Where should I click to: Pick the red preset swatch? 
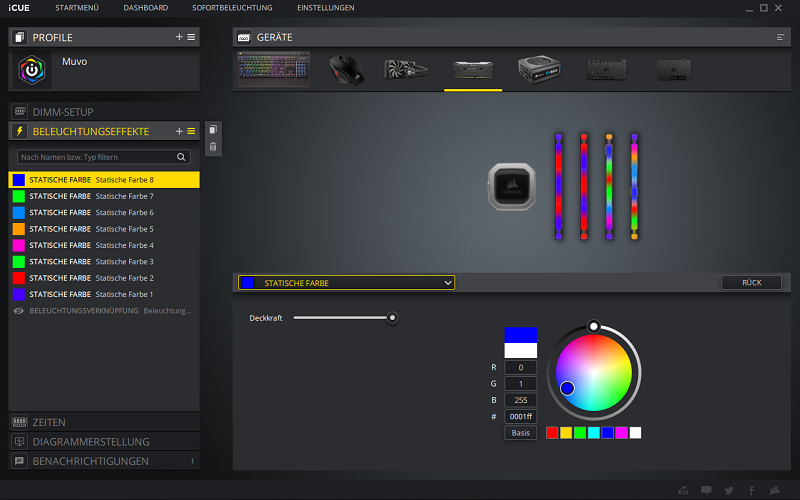(x=552, y=433)
